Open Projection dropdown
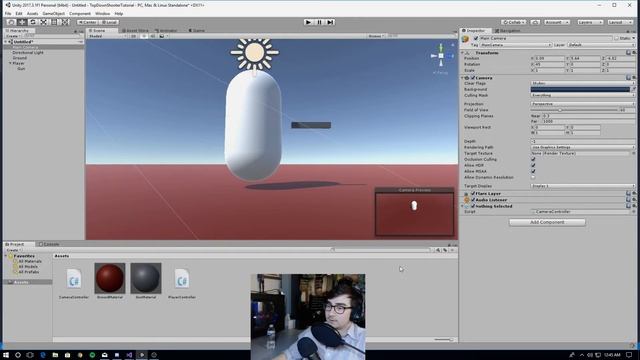The height and width of the screenshot is (360, 640). [583, 104]
